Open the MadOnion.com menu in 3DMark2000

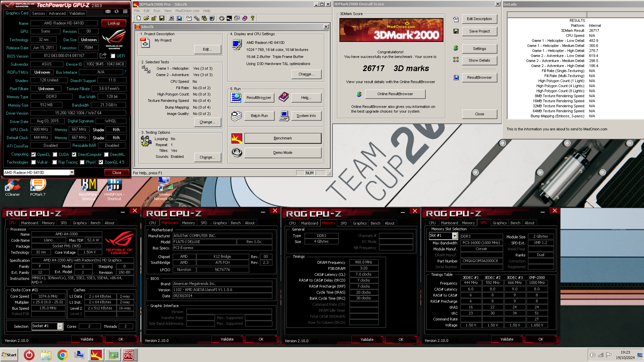(187, 11)
